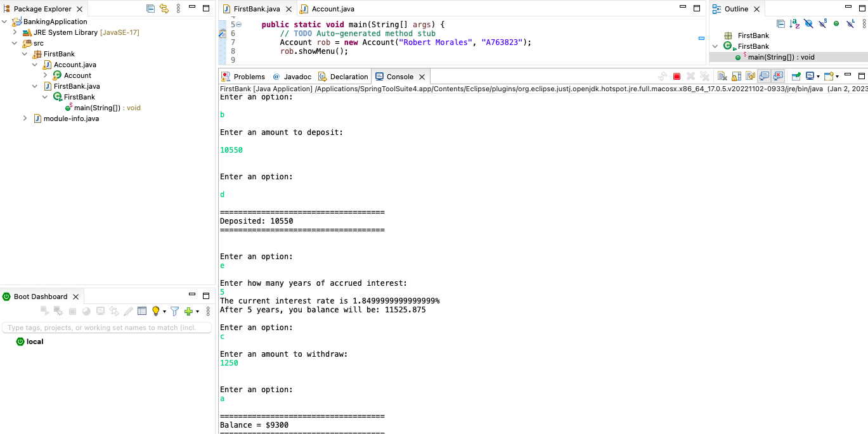The width and height of the screenshot is (868, 434).
Task: Open the Display Selected Console dropdown
Action: [818, 76]
